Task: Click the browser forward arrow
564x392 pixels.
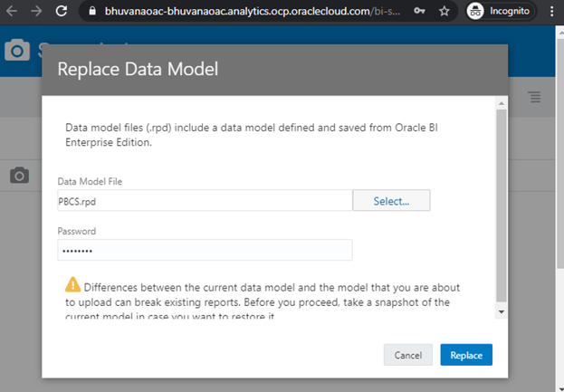Action: [35, 12]
